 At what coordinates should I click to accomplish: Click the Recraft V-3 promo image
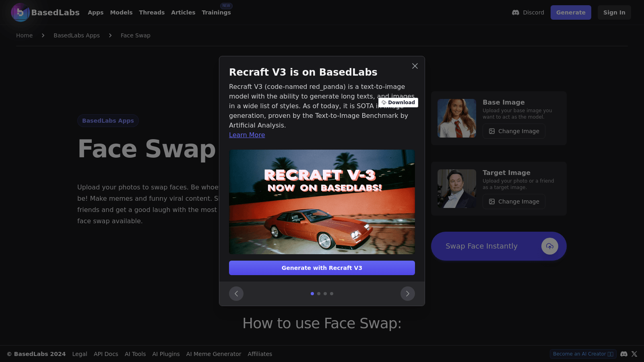point(322,202)
